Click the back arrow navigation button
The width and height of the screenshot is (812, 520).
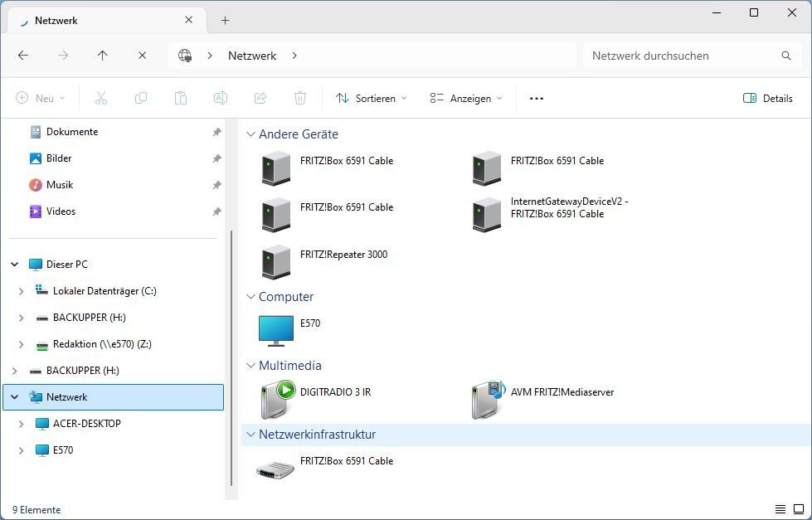23,56
